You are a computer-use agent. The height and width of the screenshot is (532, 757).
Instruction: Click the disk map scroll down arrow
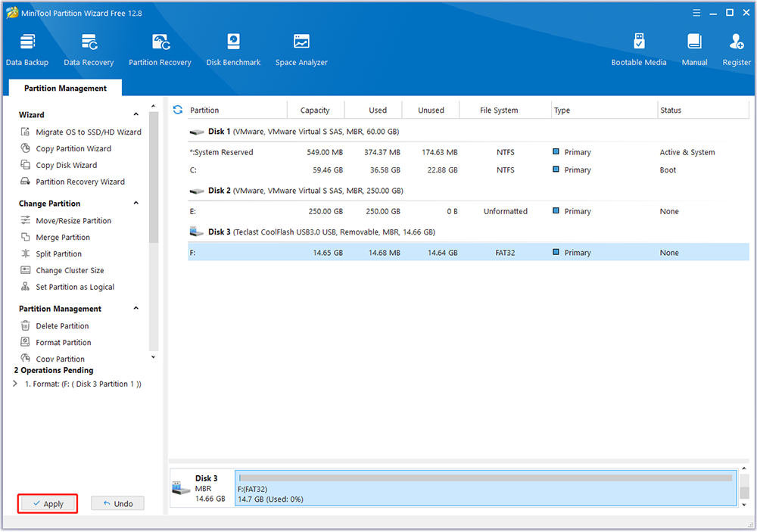pos(744,505)
